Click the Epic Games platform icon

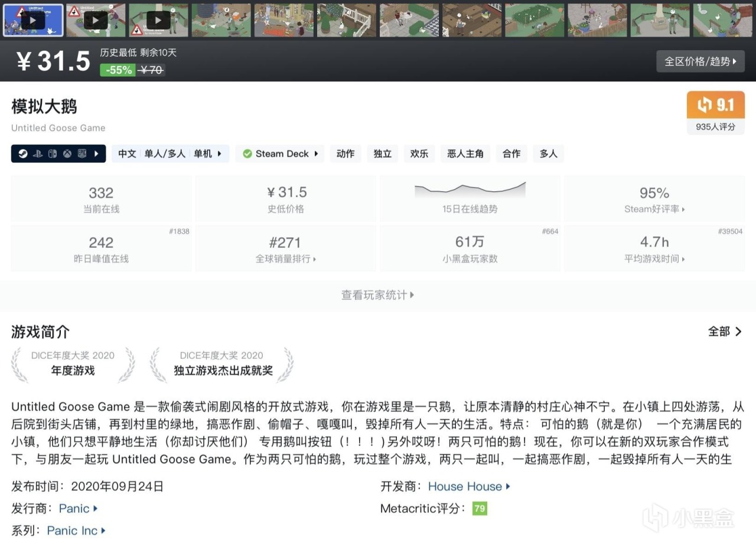click(x=83, y=153)
